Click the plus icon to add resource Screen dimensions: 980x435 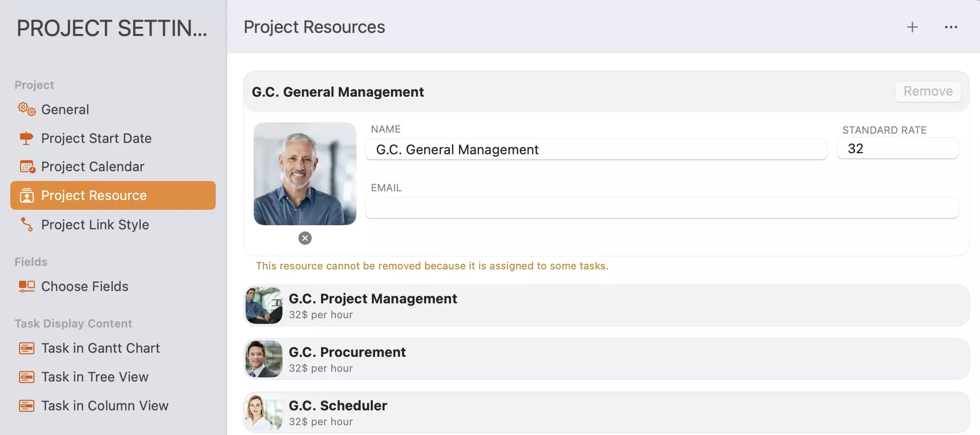tap(912, 27)
